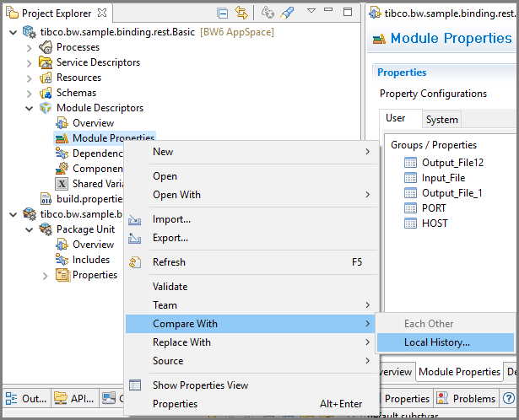Collapse the Package Unit node
The width and height of the screenshot is (519, 420).
click(x=30, y=230)
